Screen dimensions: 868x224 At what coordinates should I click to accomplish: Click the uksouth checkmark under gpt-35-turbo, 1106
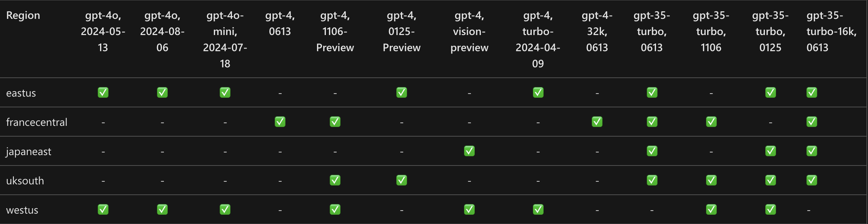711,181
